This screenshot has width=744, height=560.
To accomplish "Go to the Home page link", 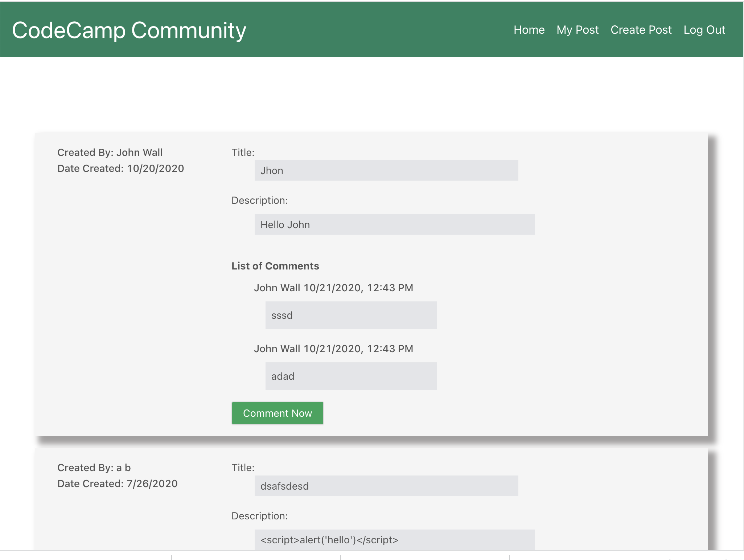I will pyautogui.click(x=529, y=30).
